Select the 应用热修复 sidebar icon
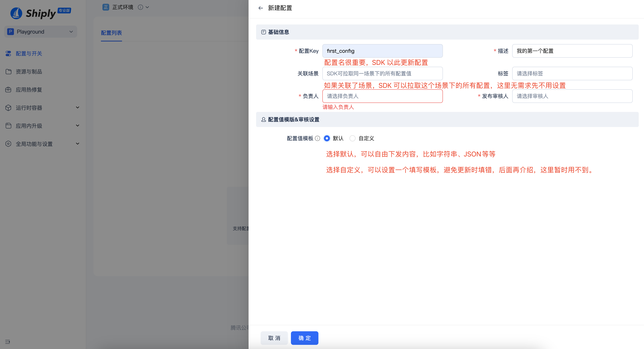This screenshot has width=644, height=349. (x=8, y=90)
